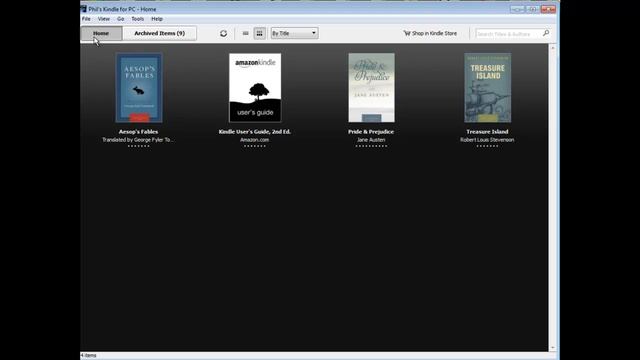Click the Kindle app icon in title bar
The width and height of the screenshot is (640, 360).
pyautogui.click(x=84, y=9)
